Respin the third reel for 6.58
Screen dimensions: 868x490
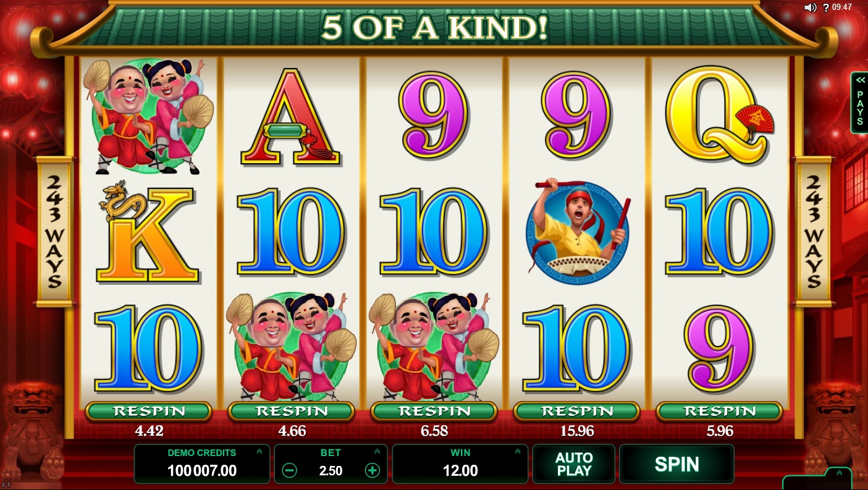tap(434, 411)
